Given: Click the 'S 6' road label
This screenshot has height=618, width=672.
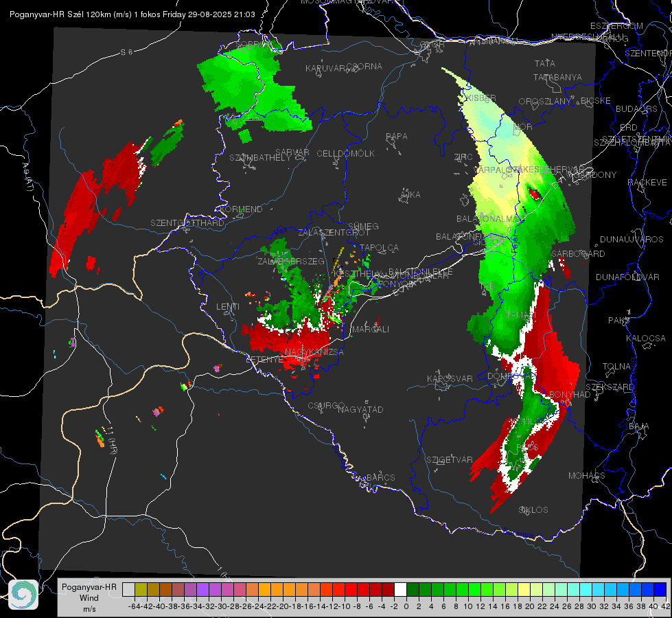Looking at the screenshot, I should coord(126,52).
